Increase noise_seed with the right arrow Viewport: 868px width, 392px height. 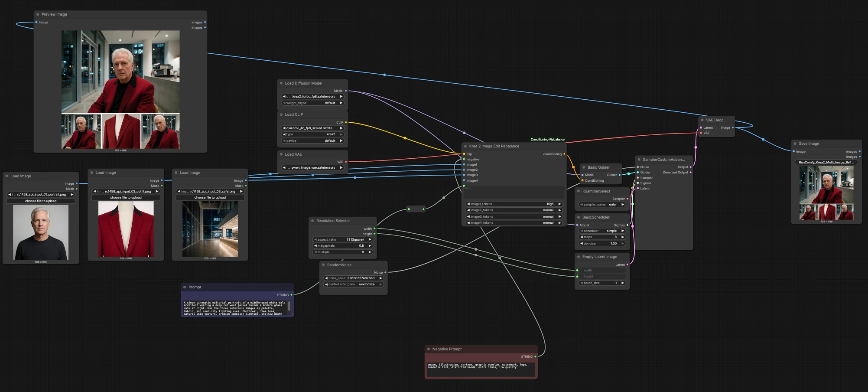tap(380, 278)
